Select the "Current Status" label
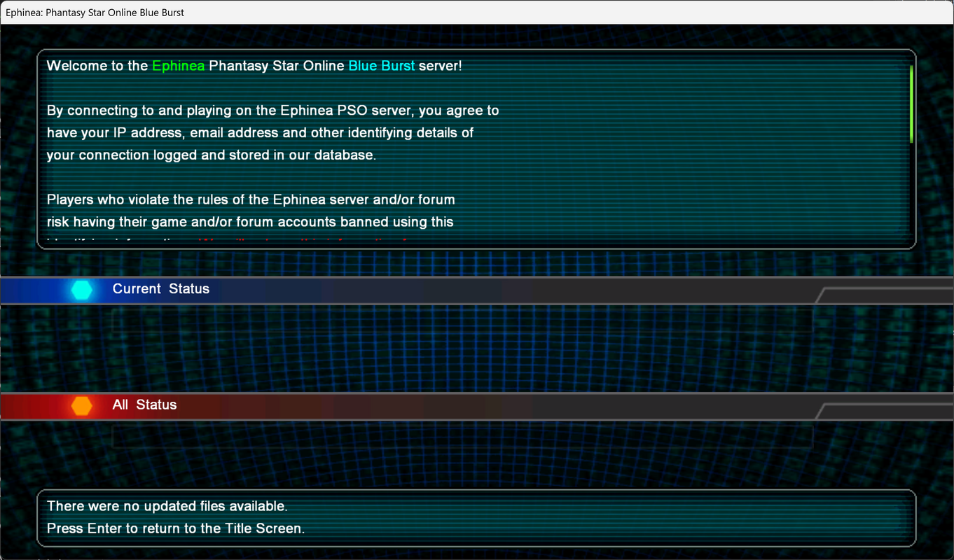 point(161,289)
